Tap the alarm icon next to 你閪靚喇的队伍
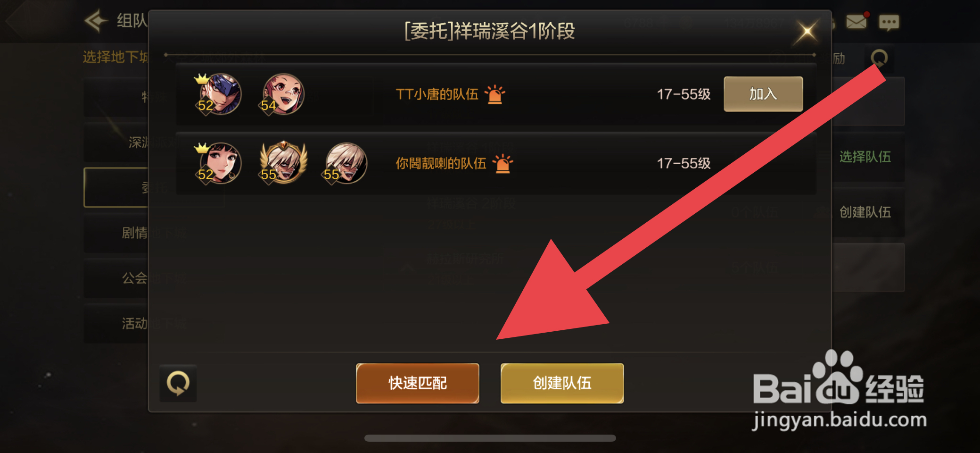 tap(502, 163)
